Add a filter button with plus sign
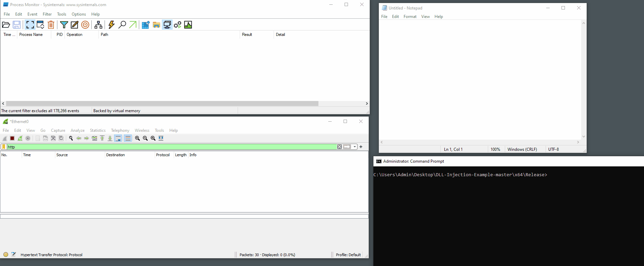 tap(361, 147)
